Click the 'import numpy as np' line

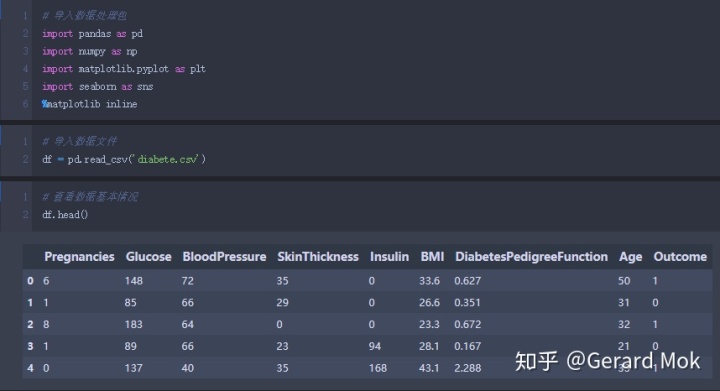click(90, 51)
